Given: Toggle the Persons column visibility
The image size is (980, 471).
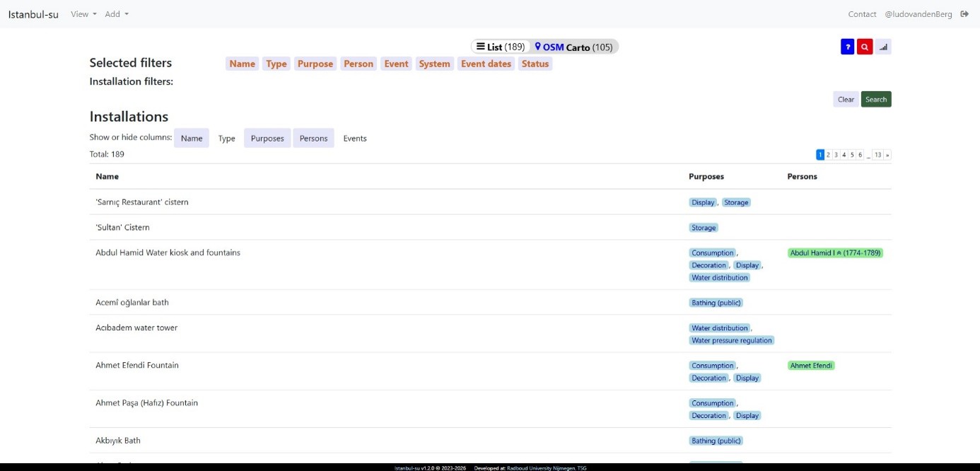Looking at the screenshot, I should point(313,138).
